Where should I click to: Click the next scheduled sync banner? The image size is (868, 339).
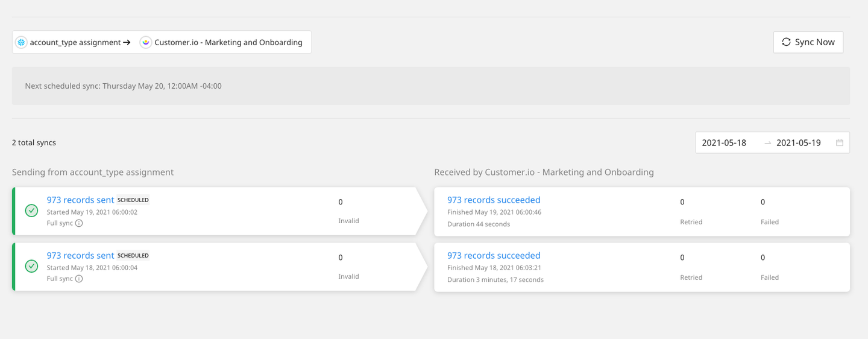tap(430, 86)
